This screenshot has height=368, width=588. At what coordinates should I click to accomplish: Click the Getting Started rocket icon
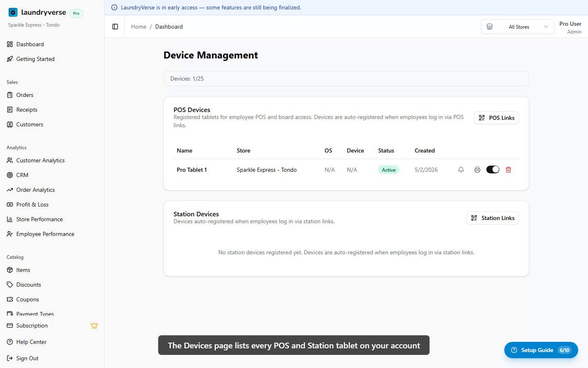coord(10,59)
